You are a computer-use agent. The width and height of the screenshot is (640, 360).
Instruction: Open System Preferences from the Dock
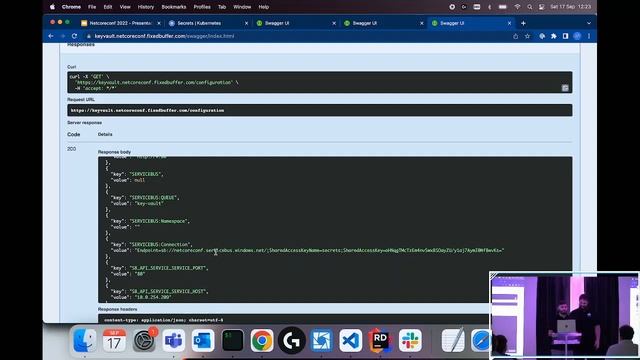144,340
